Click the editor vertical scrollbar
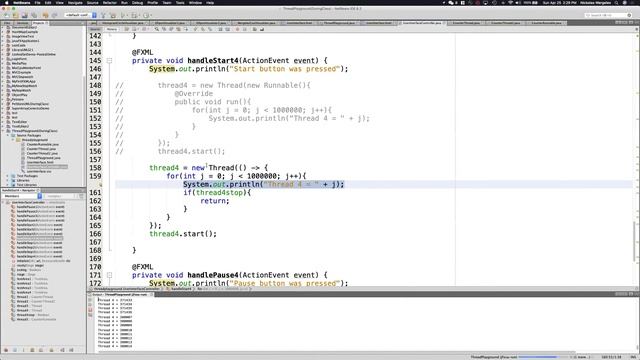Screen dimensions: 640x360 point(635,242)
